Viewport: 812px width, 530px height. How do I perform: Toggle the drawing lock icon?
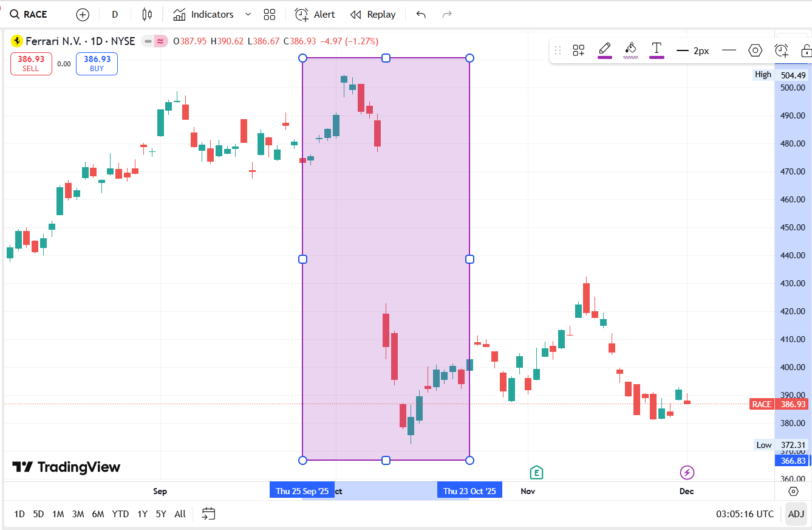pos(806,50)
